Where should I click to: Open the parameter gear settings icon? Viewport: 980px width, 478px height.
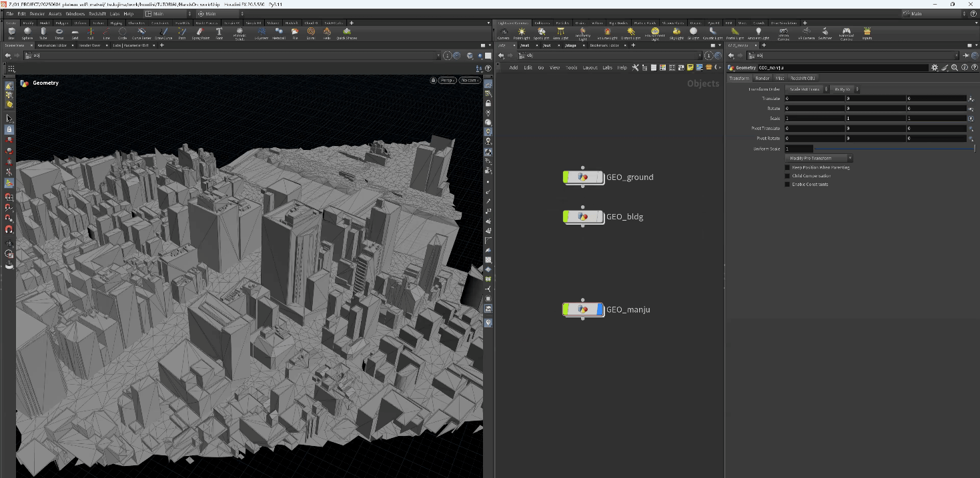click(934, 67)
